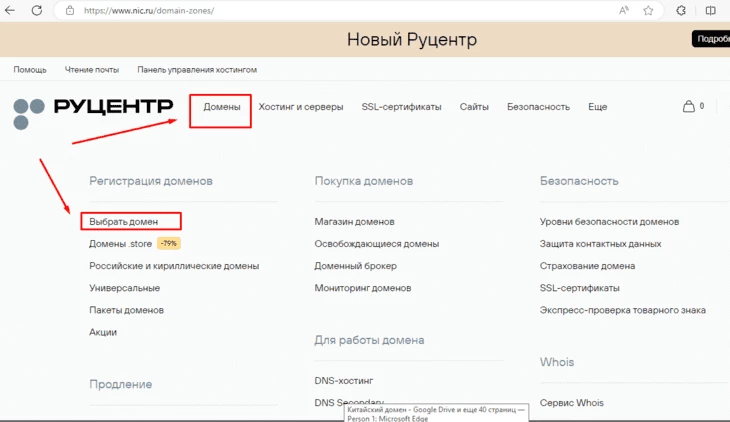Reload the page with refresh icon

click(x=38, y=10)
